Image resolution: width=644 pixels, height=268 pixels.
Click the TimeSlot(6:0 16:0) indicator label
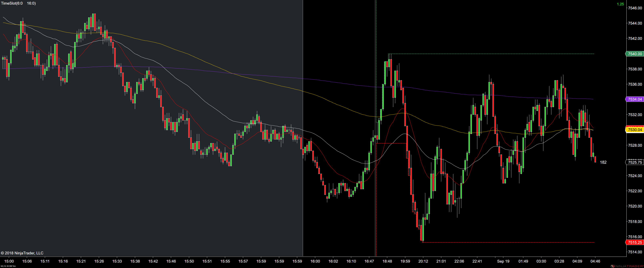(18, 3)
